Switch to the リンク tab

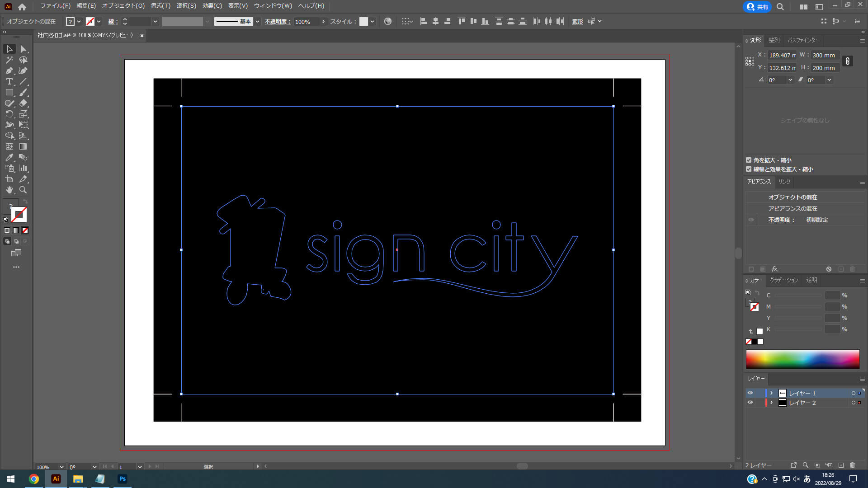pyautogui.click(x=784, y=182)
